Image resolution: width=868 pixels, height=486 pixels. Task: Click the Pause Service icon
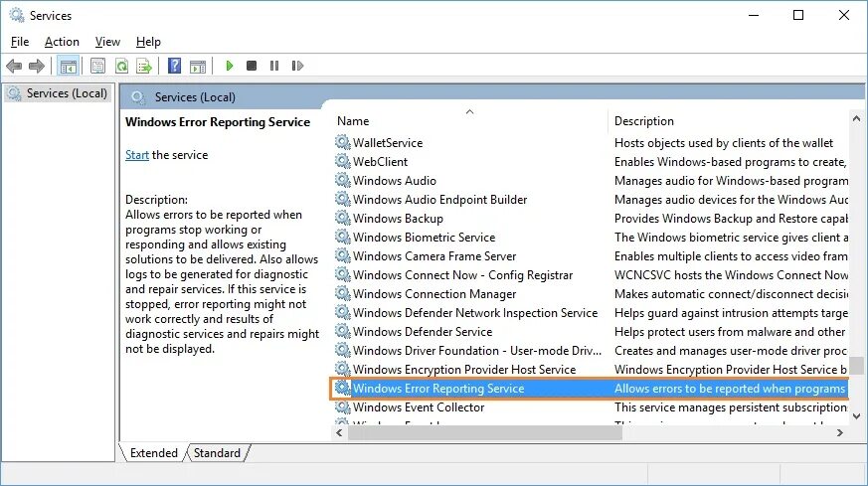click(274, 66)
